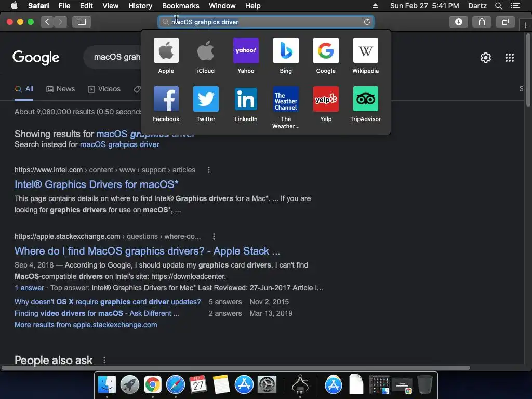Open the eject icon in menu bar

pyautogui.click(x=375, y=6)
